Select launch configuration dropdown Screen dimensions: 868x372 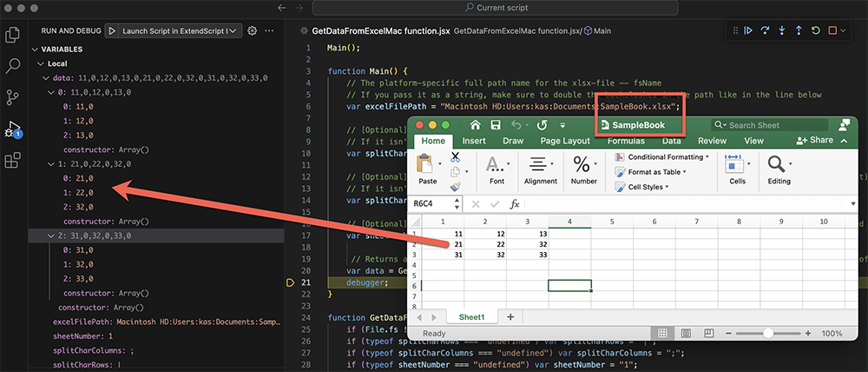pyautogui.click(x=181, y=31)
